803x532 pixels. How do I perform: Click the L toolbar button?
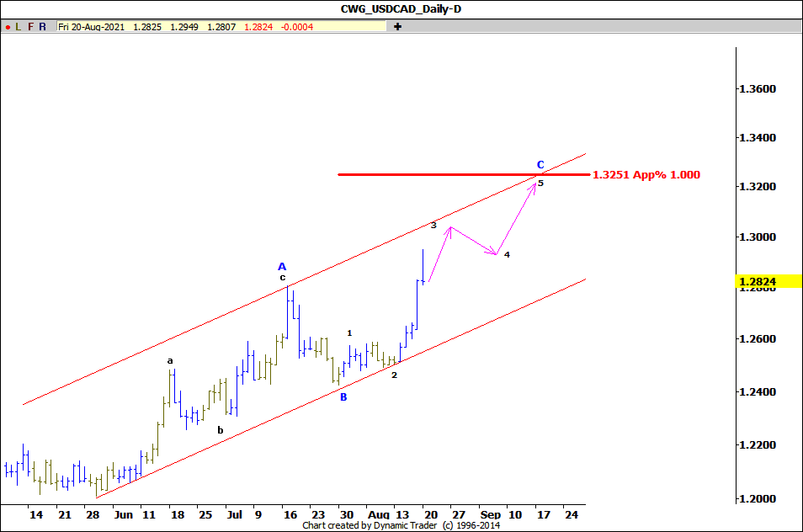19,27
